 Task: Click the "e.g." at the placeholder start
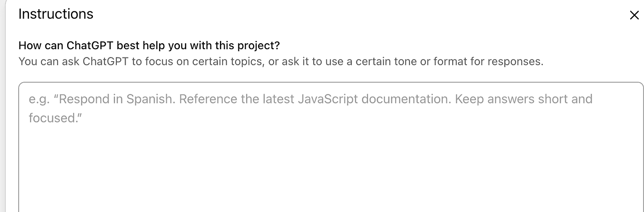tap(39, 99)
